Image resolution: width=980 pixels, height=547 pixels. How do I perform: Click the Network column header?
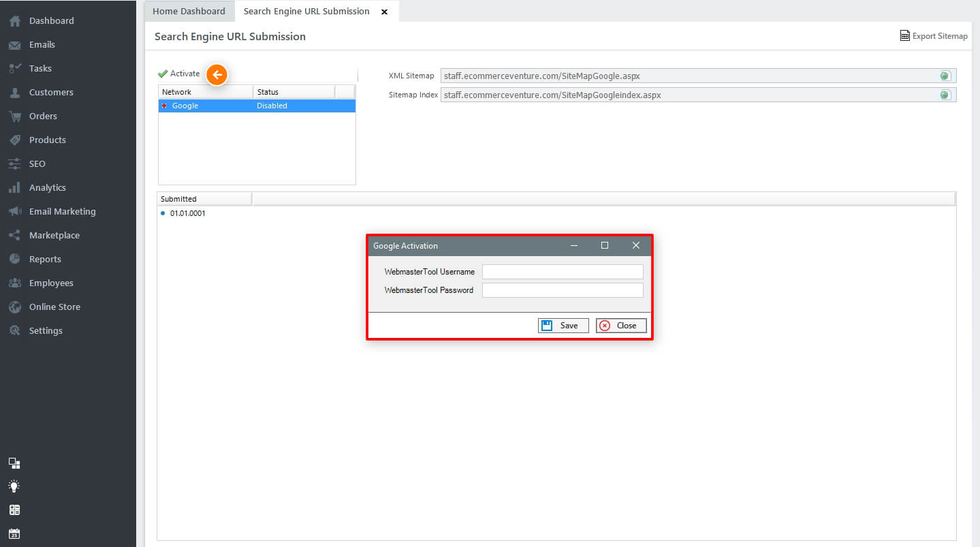(x=206, y=92)
